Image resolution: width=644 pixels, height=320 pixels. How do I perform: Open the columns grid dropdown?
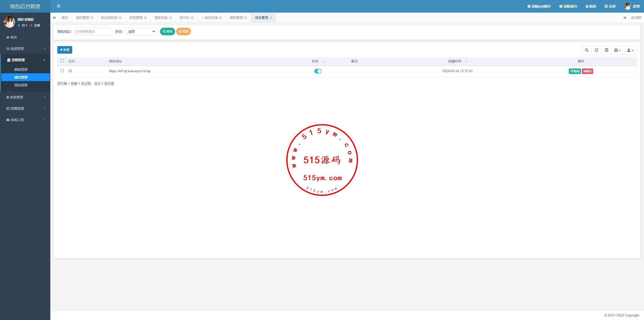617,50
